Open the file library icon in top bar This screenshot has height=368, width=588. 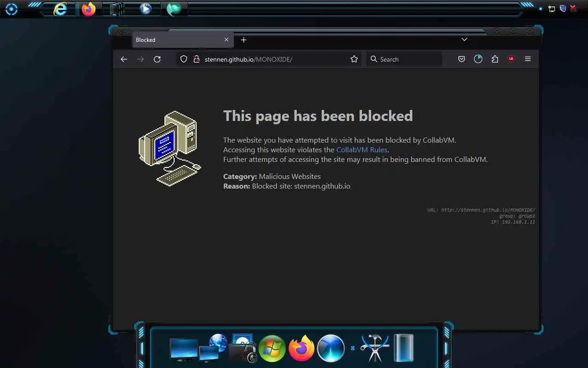click(x=117, y=9)
